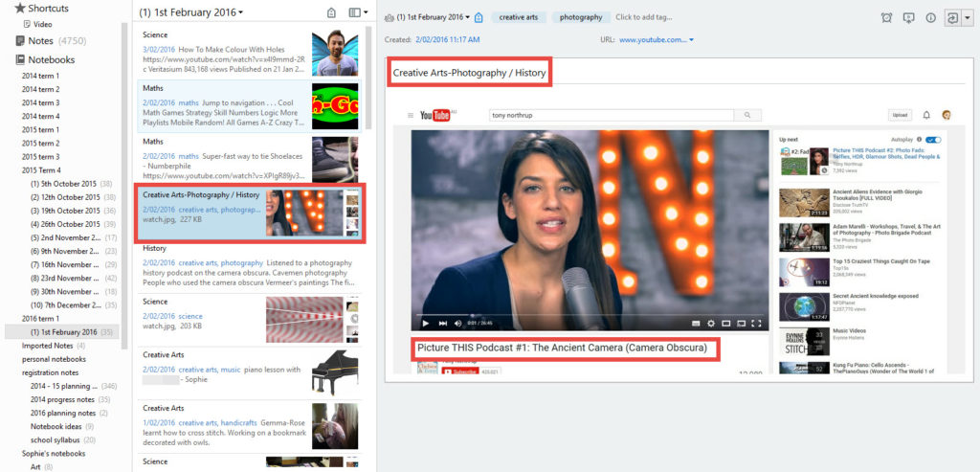Click the YouTube notification bell icon
The image size is (980, 472).
925,115
